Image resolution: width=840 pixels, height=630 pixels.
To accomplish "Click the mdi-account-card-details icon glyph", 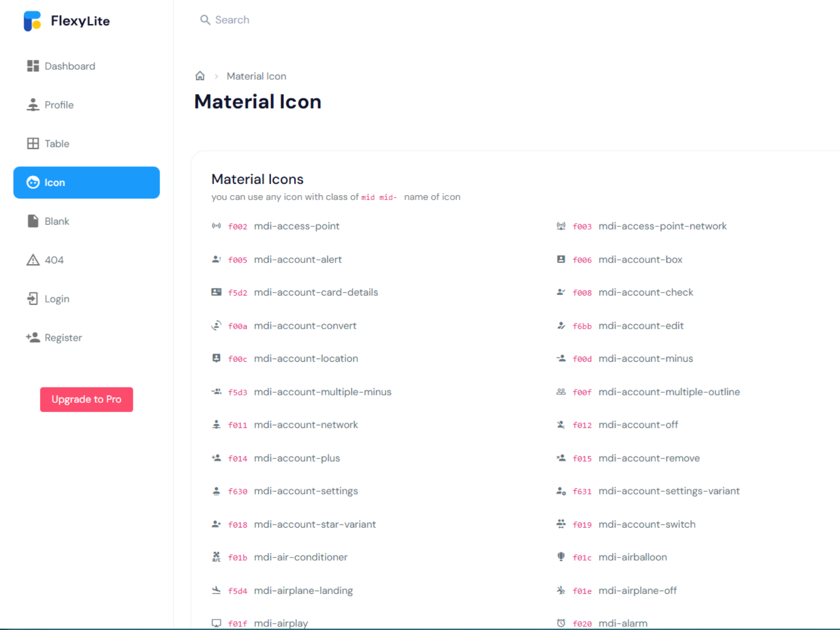I will pos(216,292).
